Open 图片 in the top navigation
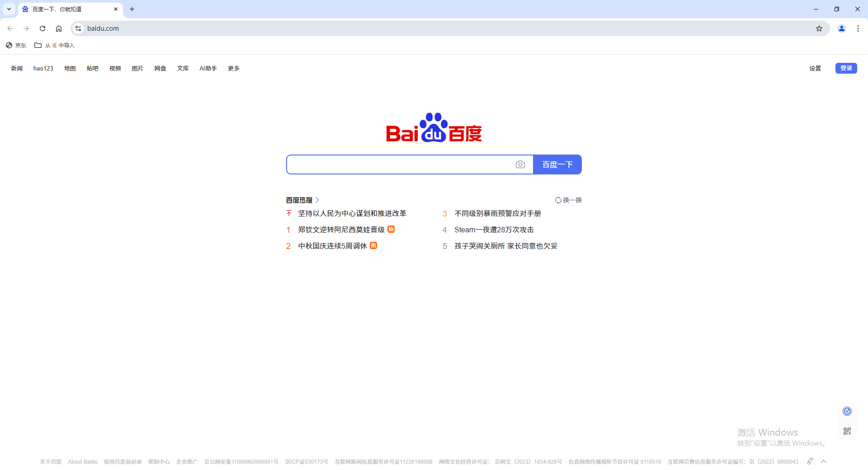868x470 pixels. coord(138,68)
